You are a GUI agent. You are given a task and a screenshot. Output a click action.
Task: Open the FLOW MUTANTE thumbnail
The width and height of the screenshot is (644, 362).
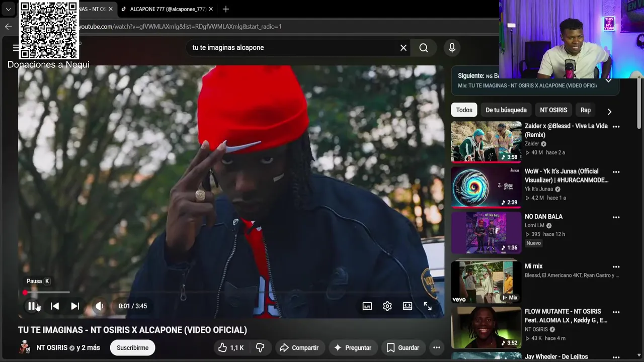(x=486, y=328)
